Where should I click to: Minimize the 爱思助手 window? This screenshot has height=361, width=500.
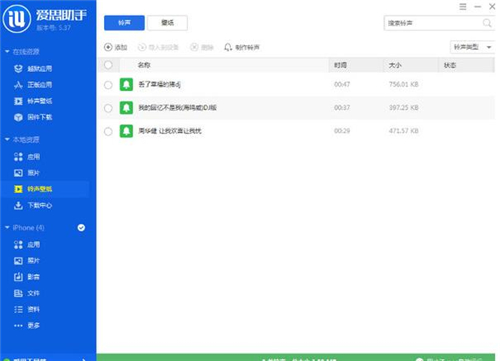pos(478,7)
